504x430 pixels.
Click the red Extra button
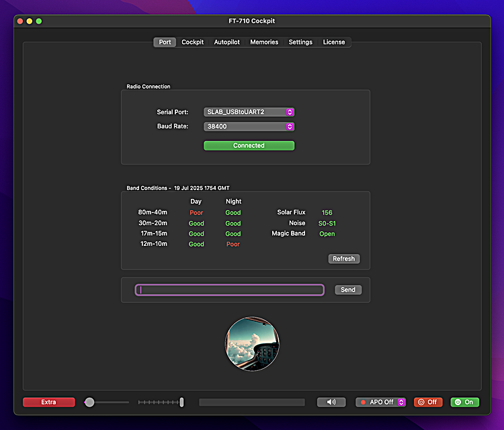[x=49, y=402]
